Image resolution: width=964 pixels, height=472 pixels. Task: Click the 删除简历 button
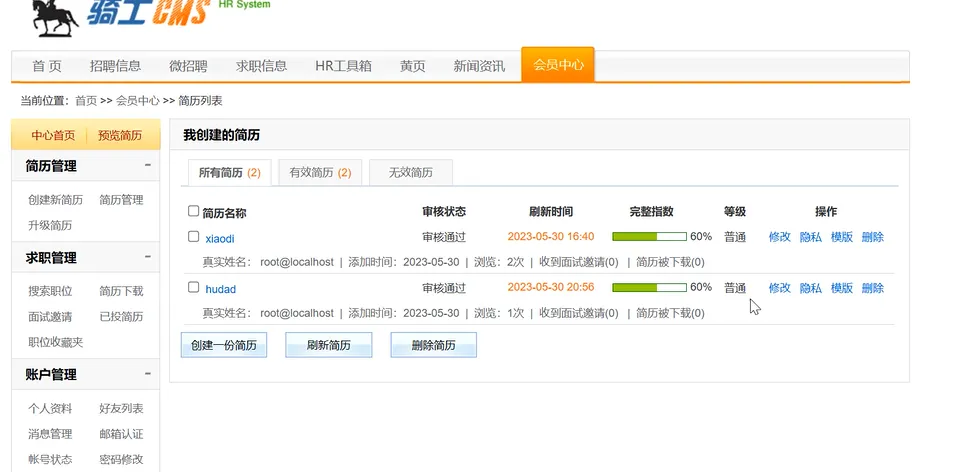pyautogui.click(x=433, y=345)
